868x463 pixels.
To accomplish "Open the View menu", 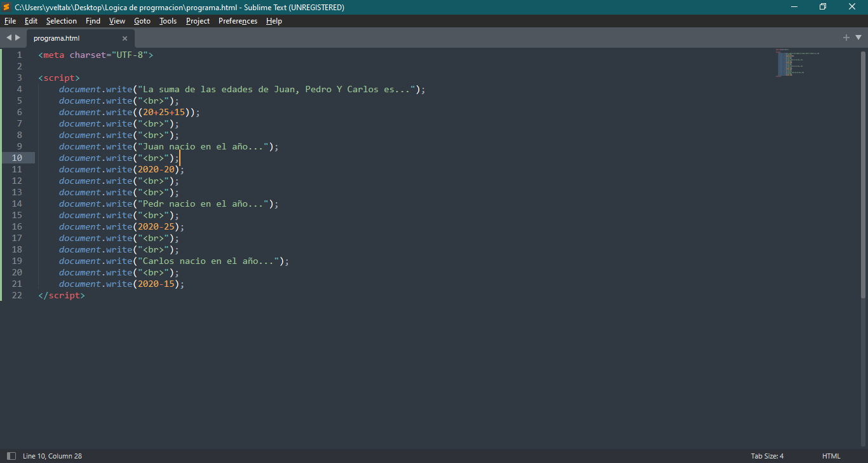I will click(117, 21).
